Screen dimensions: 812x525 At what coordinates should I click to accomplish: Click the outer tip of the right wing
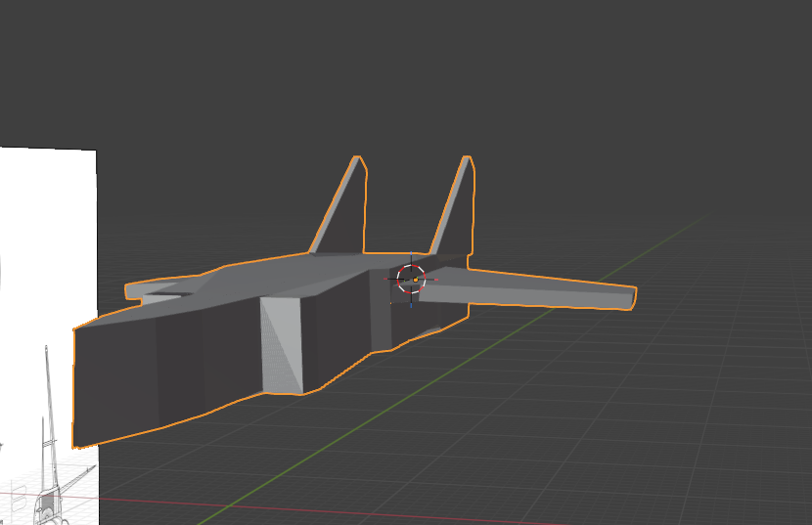pyautogui.click(x=629, y=296)
